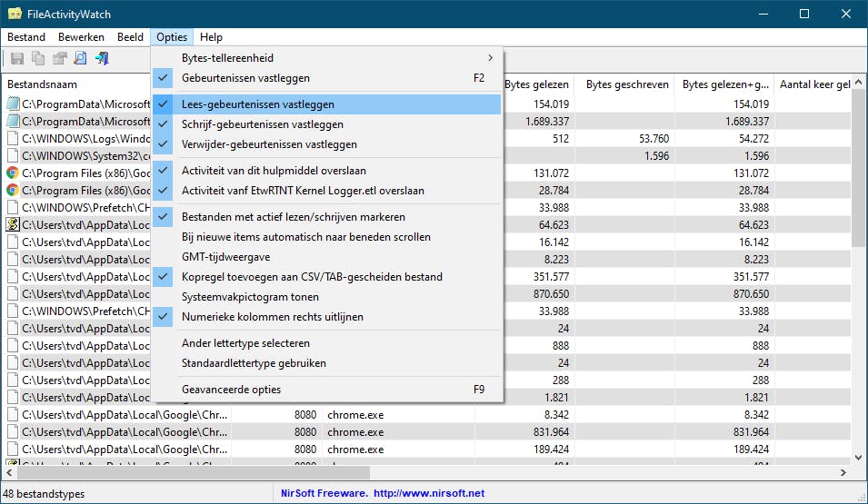Enable Bij nieuwe items automatisch naar beneden scrollen
This screenshot has height=504, width=868.
[x=326, y=237]
